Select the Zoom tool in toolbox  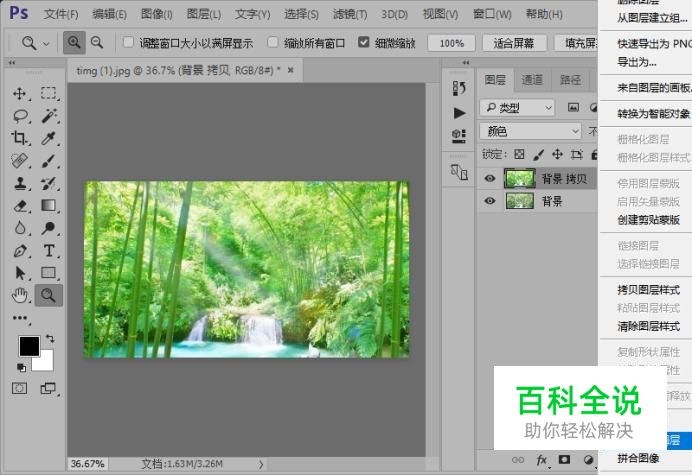click(49, 295)
